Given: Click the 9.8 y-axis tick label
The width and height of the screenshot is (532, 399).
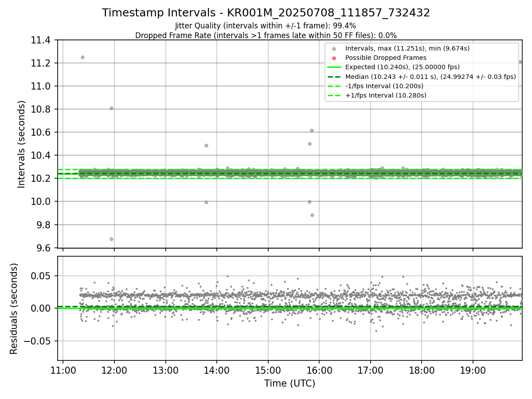Looking at the screenshot, I should [44, 225].
